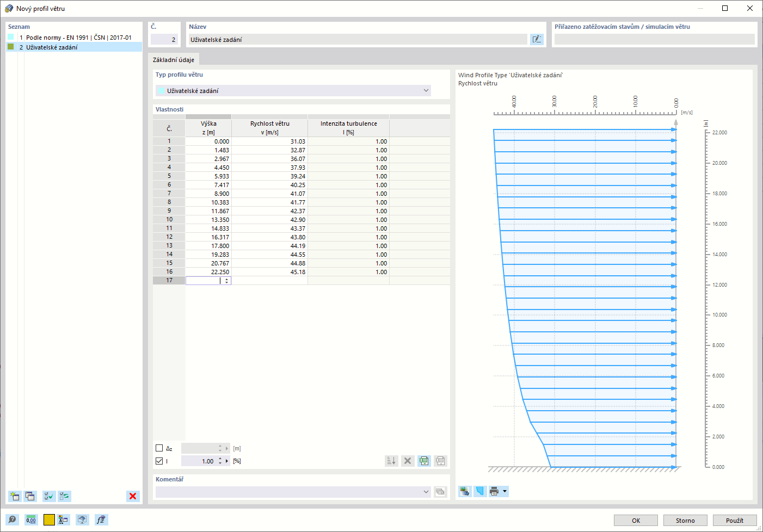The image size is (763, 532).
Task: Click the height cell 13.350
Action: tap(208, 220)
